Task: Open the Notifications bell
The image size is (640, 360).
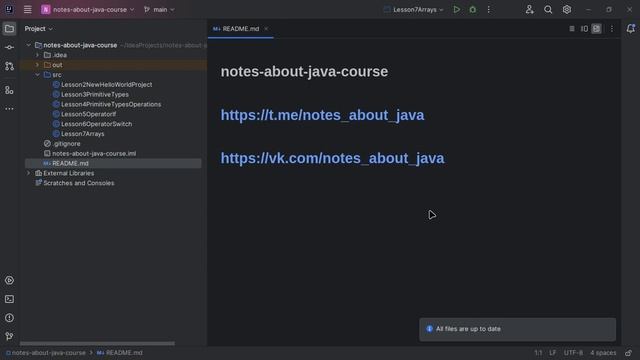Action: pyautogui.click(x=631, y=29)
